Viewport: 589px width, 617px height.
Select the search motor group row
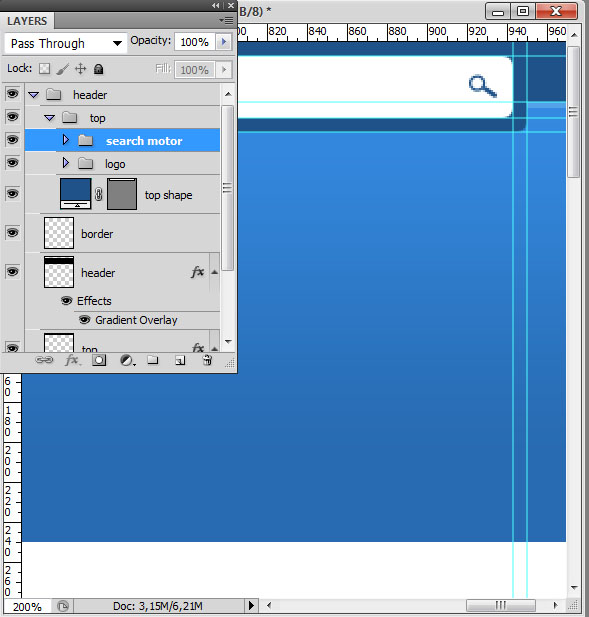click(x=122, y=140)
